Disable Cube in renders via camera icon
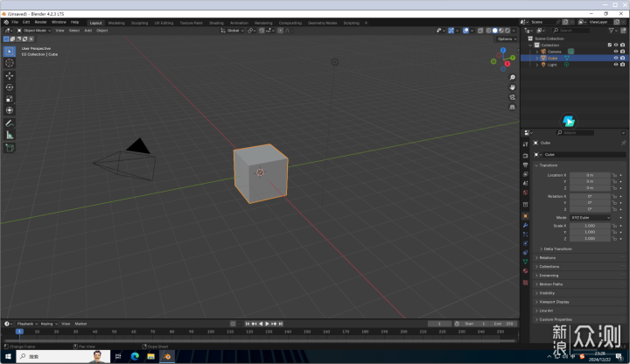This screenshot has width=630, height=364. 623,58
